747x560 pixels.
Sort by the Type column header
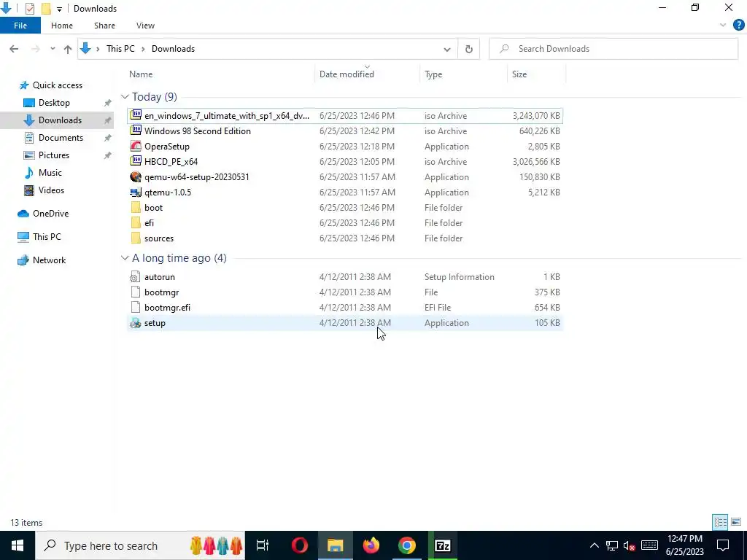[433, 74]
